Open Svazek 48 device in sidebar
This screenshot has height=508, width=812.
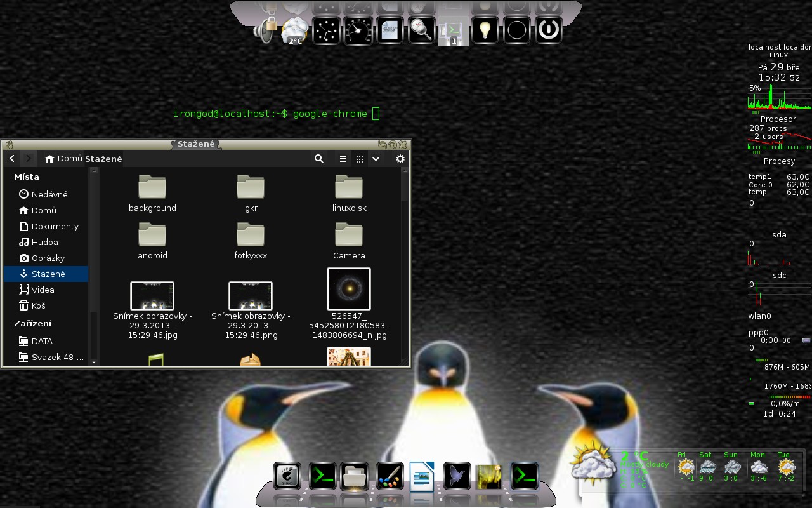(x=46, y=357)
